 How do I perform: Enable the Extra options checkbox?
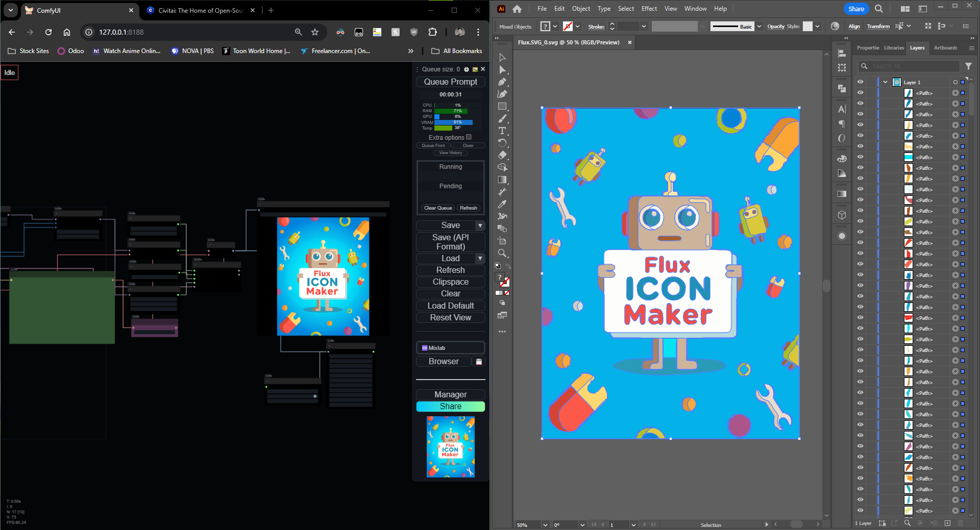point(469,137)
